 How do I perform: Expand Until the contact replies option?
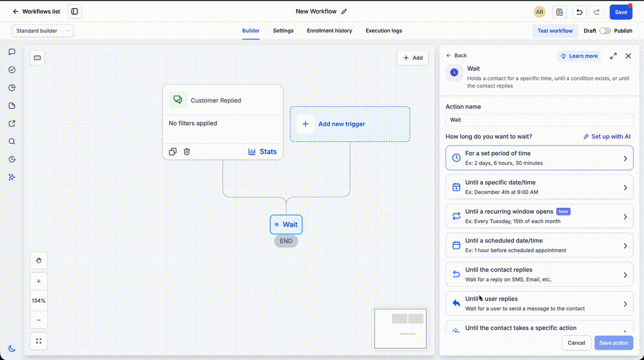[x=539, y=274]
